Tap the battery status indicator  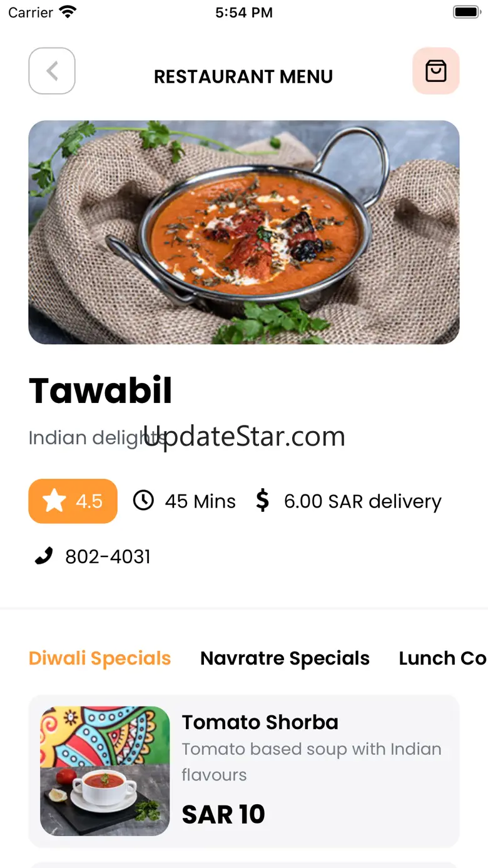(466, 12)
